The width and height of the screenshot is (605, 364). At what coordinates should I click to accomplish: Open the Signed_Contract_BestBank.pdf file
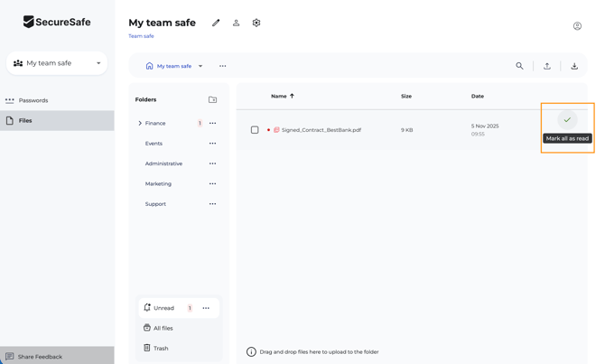321,130
